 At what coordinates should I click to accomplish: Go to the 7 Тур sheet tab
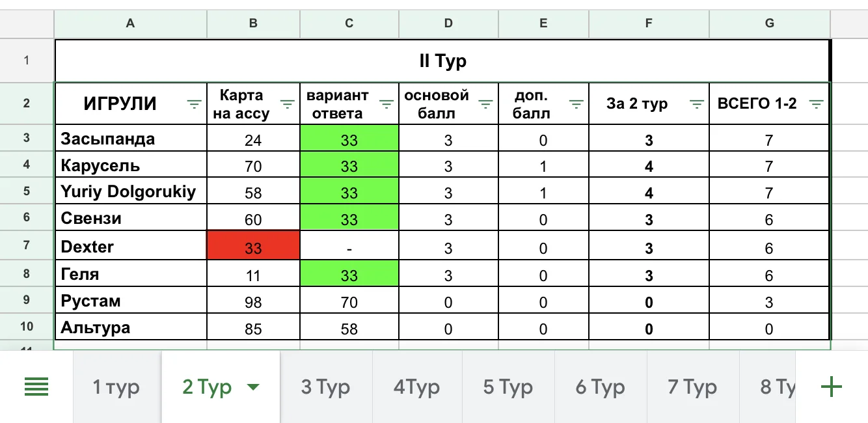pos(692,388)
